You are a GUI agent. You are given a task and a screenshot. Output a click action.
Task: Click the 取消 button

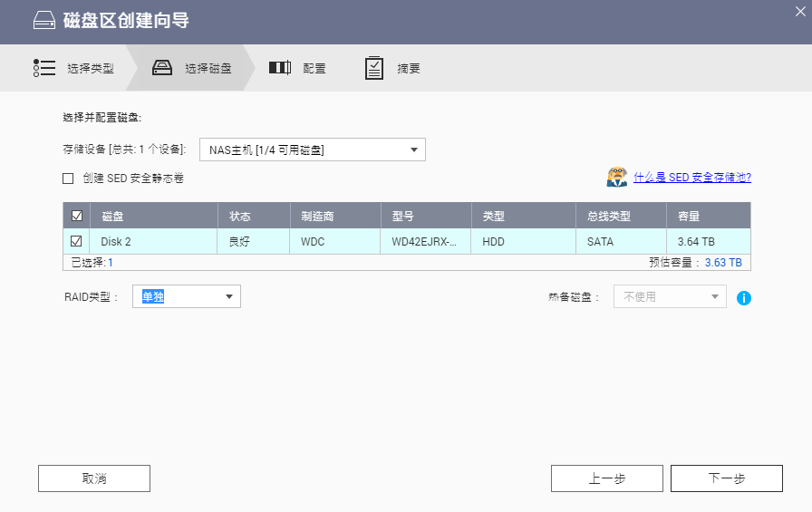[94, 478]
